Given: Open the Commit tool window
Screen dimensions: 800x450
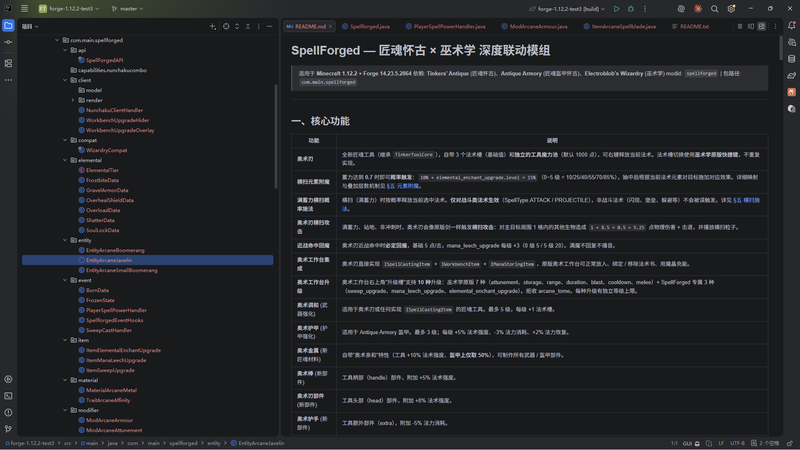Looking at the screenshot, I should click(8, 42).
